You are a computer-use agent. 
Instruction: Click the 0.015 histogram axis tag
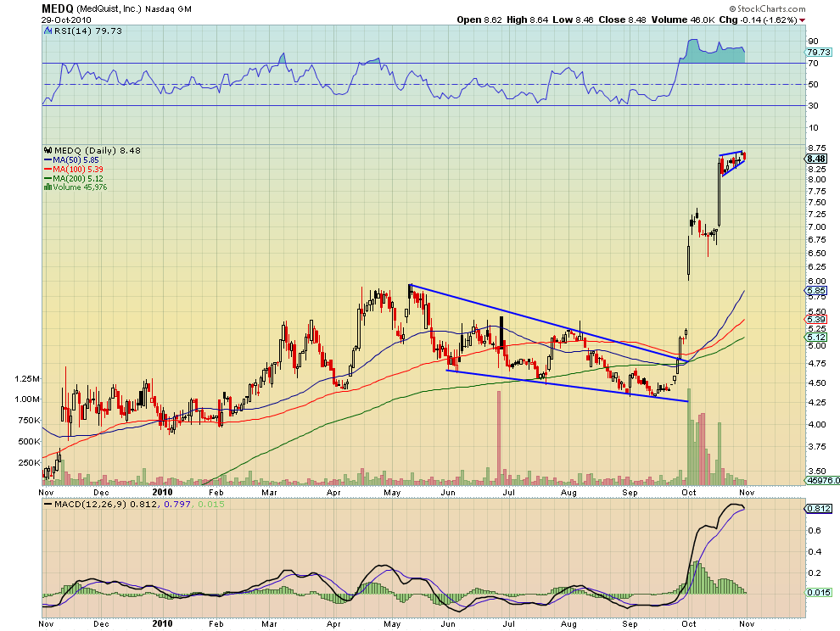[x=819, y=592]
